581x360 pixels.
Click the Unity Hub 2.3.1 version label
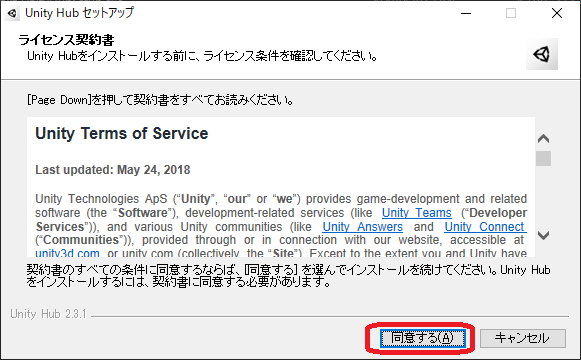[x=48, y=314]
